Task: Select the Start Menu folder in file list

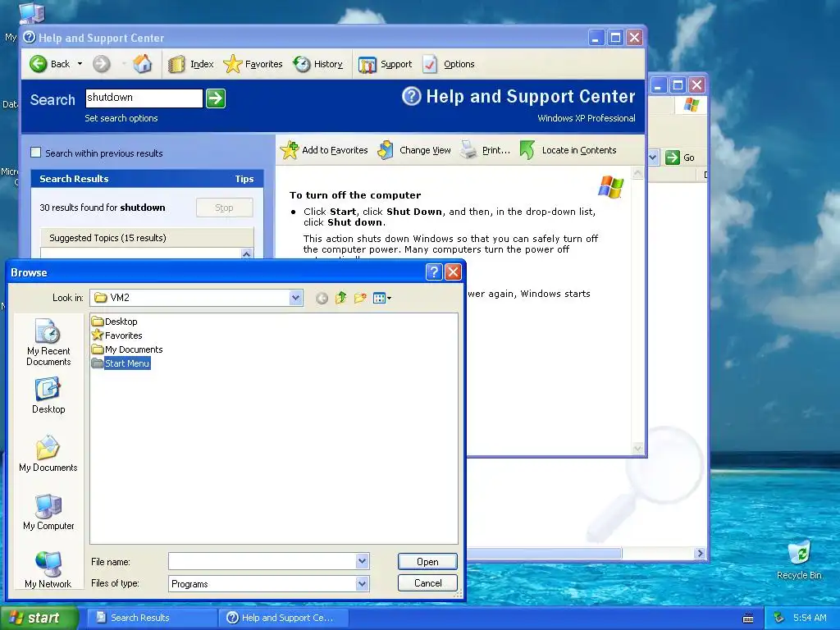Action: point(121,363)
